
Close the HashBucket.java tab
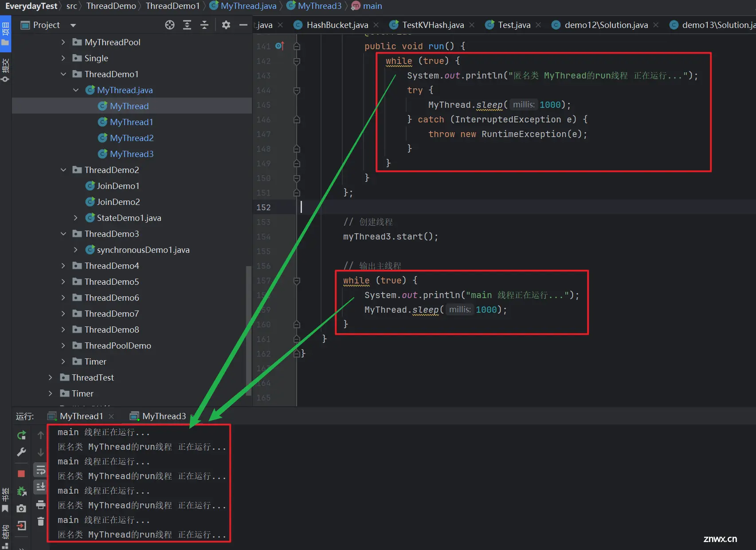click(x=376, y=25)
